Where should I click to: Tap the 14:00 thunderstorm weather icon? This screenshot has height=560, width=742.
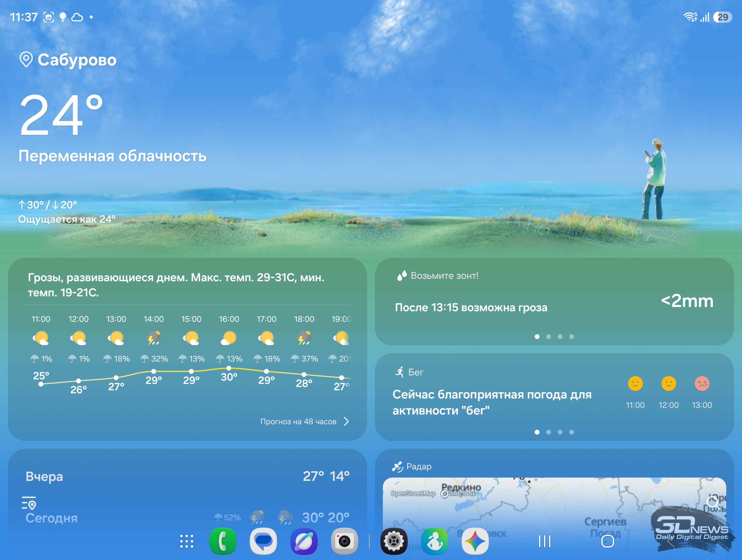pos(154,338)
